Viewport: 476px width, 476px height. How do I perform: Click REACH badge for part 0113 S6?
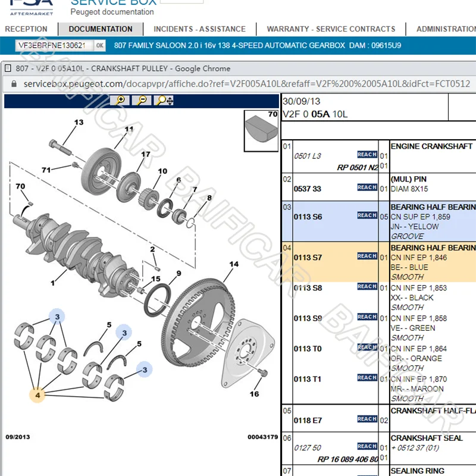367,215
